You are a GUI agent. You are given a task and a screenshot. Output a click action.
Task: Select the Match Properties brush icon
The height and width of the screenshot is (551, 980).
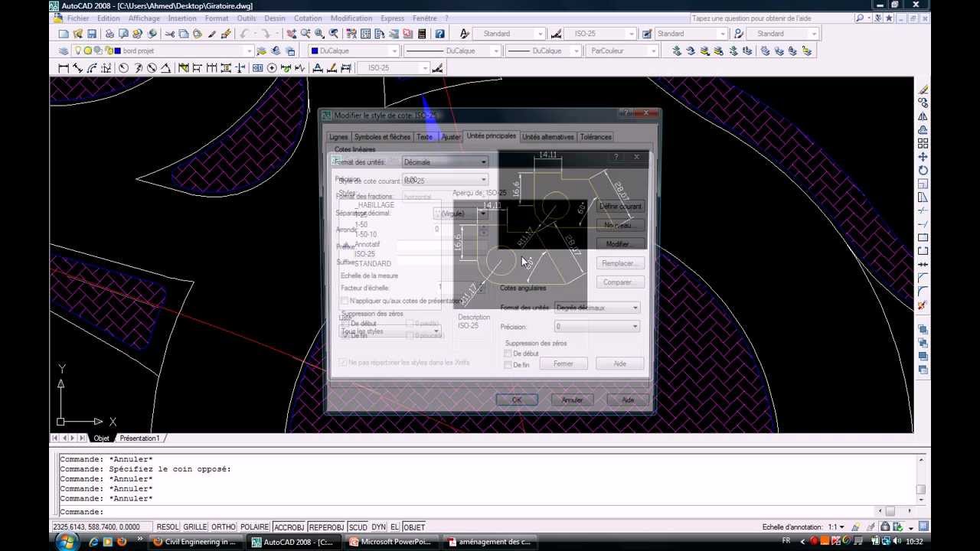pyautogui.click(x=226, y=34)
